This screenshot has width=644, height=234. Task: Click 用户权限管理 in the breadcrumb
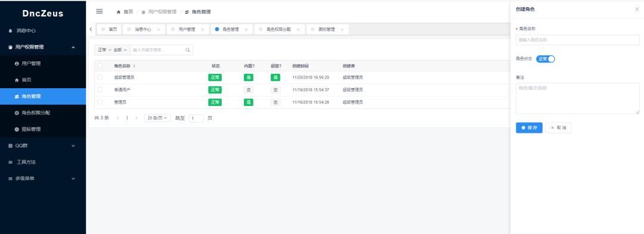tap(162, 12)
